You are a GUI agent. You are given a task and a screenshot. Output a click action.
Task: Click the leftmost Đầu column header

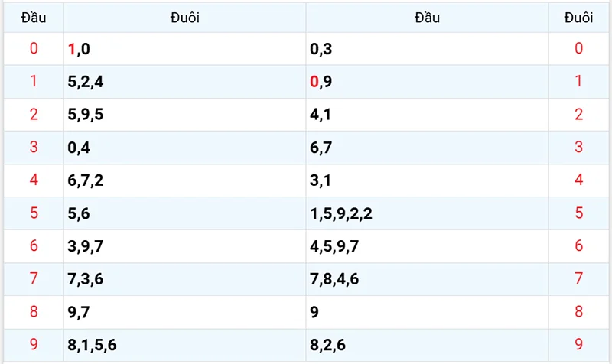click(33, 17)
